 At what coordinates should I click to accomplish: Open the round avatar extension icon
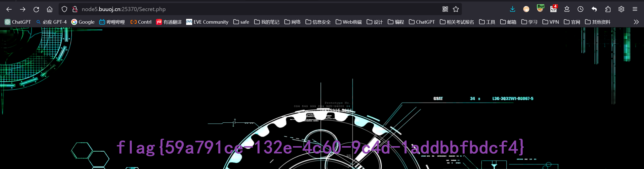point(526,9)
